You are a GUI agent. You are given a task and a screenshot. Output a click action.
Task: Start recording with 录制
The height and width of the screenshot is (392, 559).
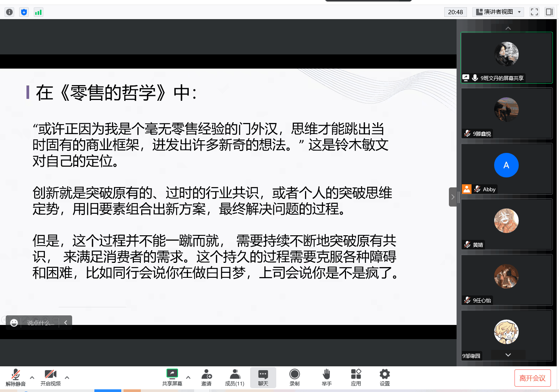click(x=295, y=377)
